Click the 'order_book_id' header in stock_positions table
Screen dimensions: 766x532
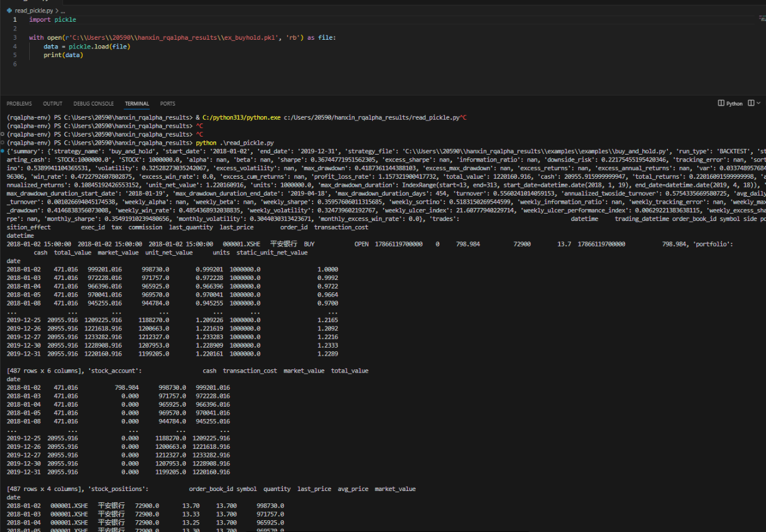point(211,489)
